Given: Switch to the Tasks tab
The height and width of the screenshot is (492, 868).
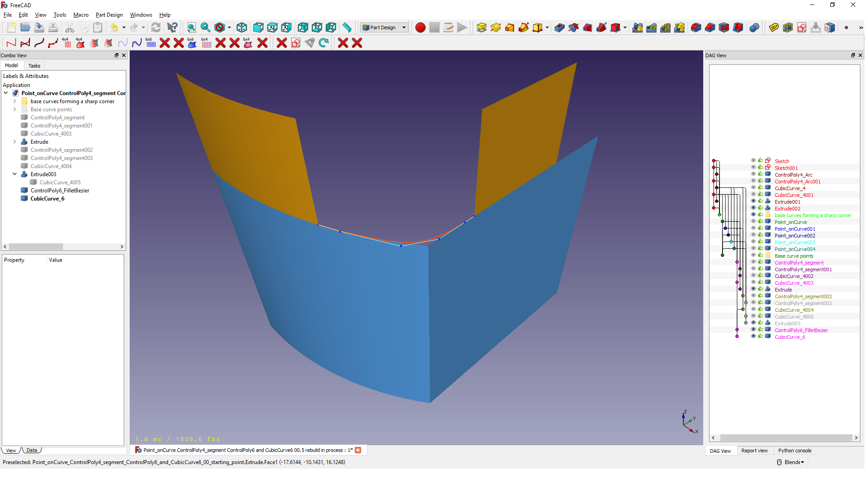Looking at the screenshot, I should (34, 66).
